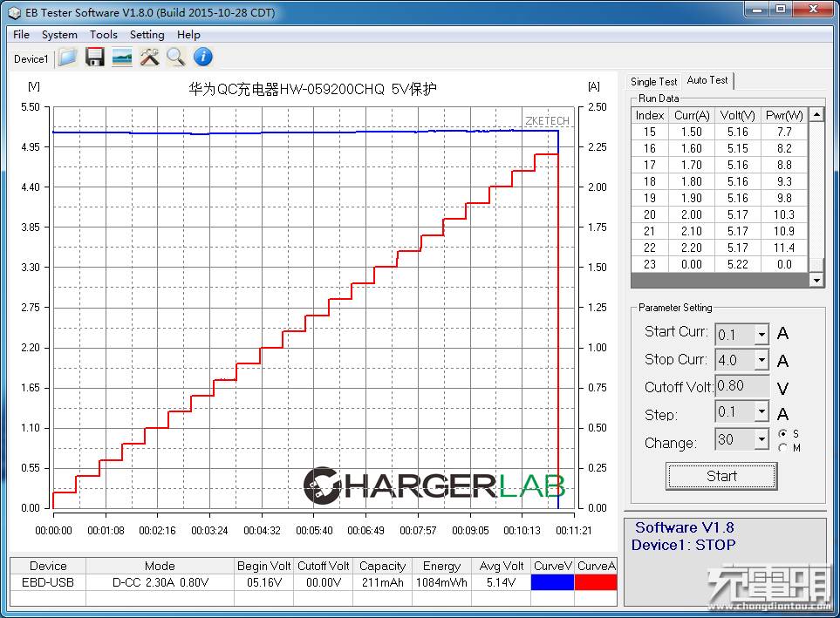840x618 pixels.
Task: Click the Mode column header
Action: pyautogui.click(x=160, y=566)
